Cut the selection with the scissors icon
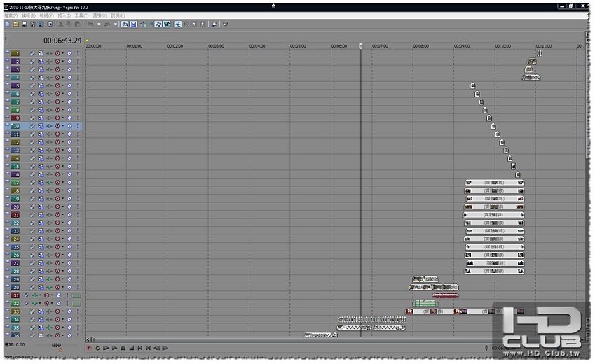Image resolution: width=595 pixels, height=364 pixels. (x=60, y=24)
